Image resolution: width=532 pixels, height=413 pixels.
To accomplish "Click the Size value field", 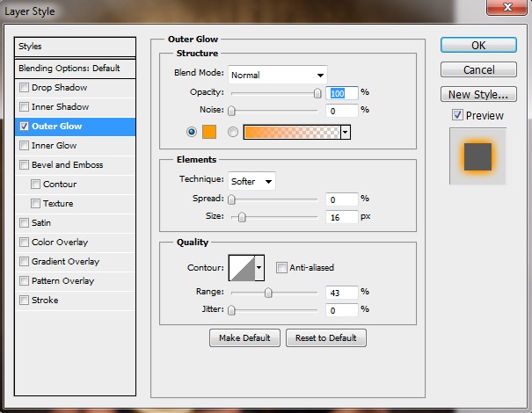I will click(342, 217).
